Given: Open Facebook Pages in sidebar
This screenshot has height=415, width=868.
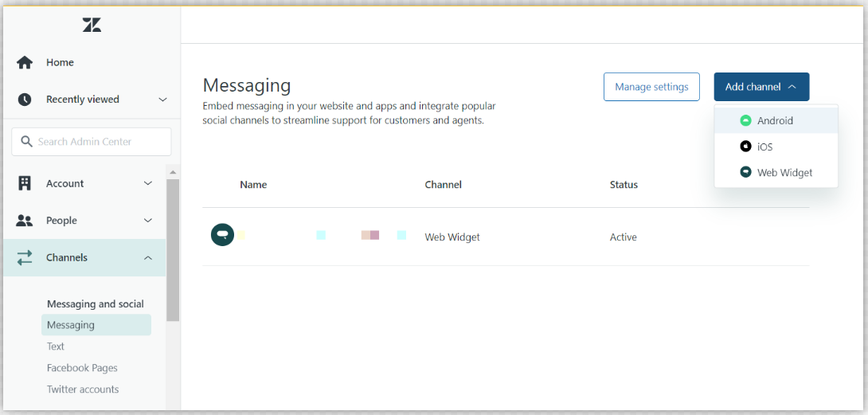Looking at the screenshot, I should coord(82,368).
